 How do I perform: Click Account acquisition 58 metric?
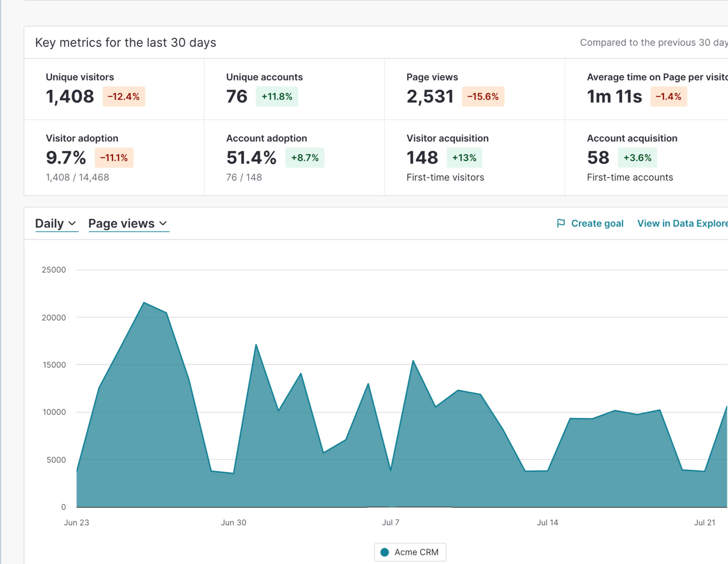pyautogui.click(x=598, y=158)
